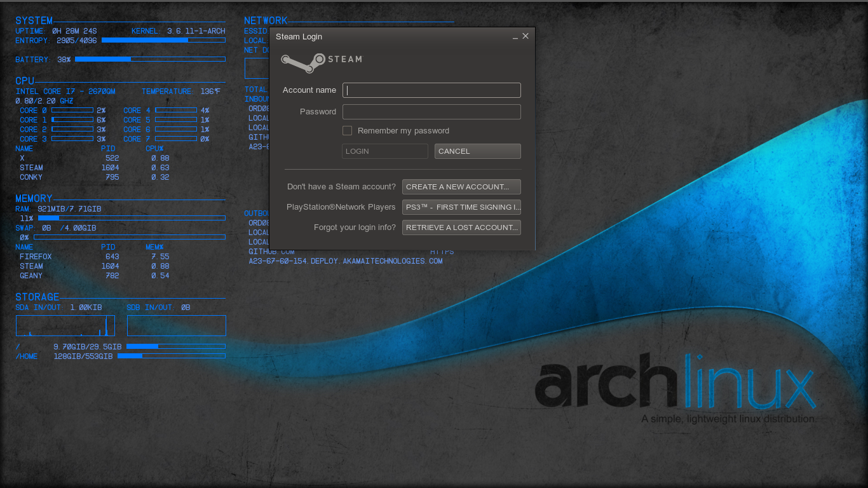
Task: Click the FIREFOX row in memory list
Action: (x=95, y=257)
